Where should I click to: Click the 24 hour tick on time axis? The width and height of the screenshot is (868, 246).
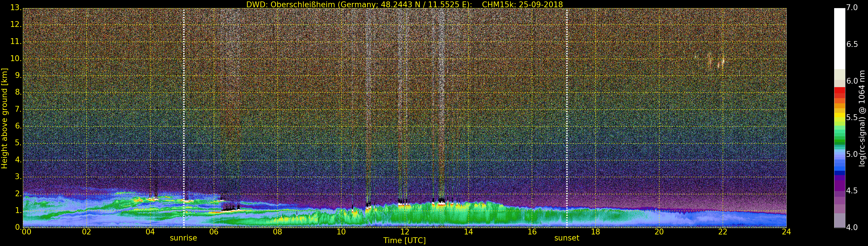(786, 232)
